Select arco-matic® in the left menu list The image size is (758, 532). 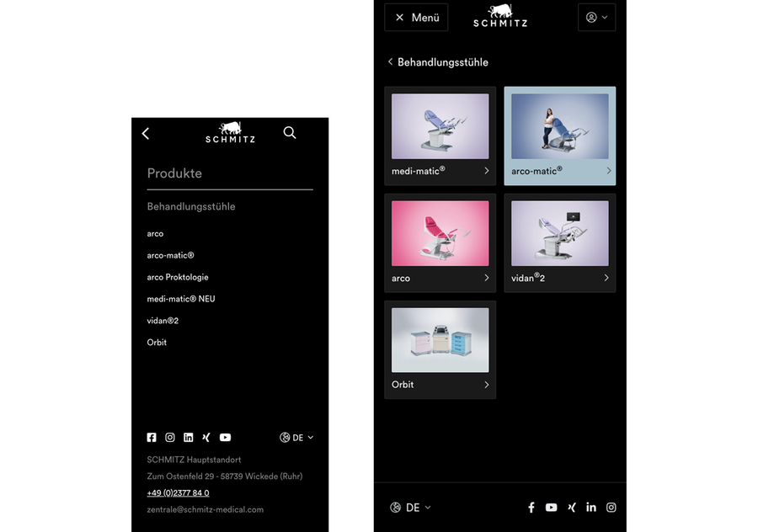tap(170, 255)
